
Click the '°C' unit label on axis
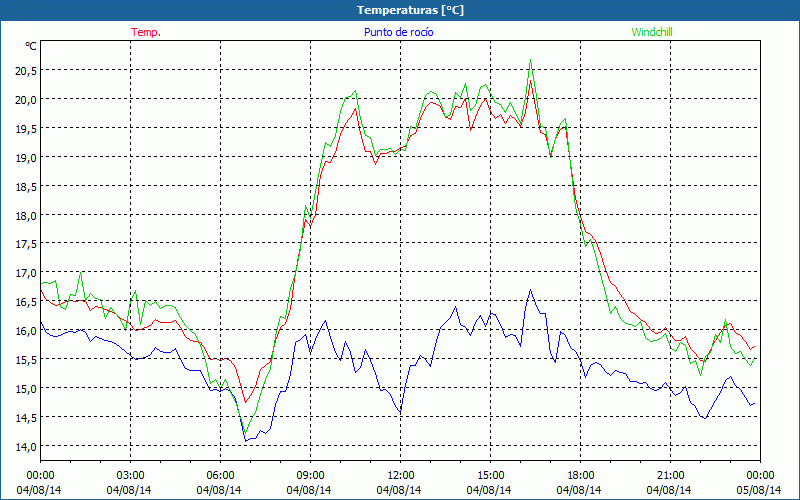31,46
